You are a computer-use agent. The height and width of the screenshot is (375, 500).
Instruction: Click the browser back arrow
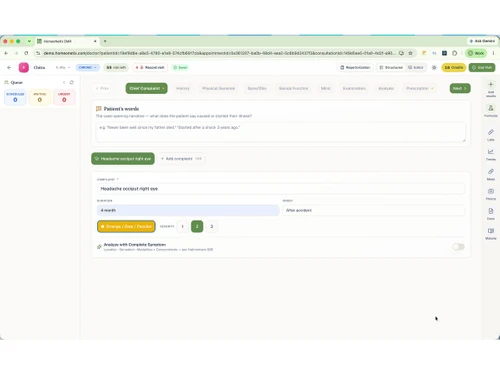6,53
